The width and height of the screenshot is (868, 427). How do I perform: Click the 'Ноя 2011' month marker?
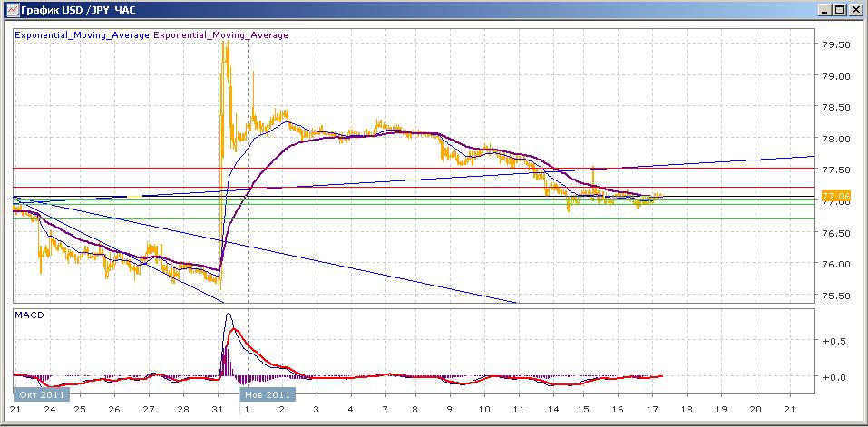coord(267,394)
